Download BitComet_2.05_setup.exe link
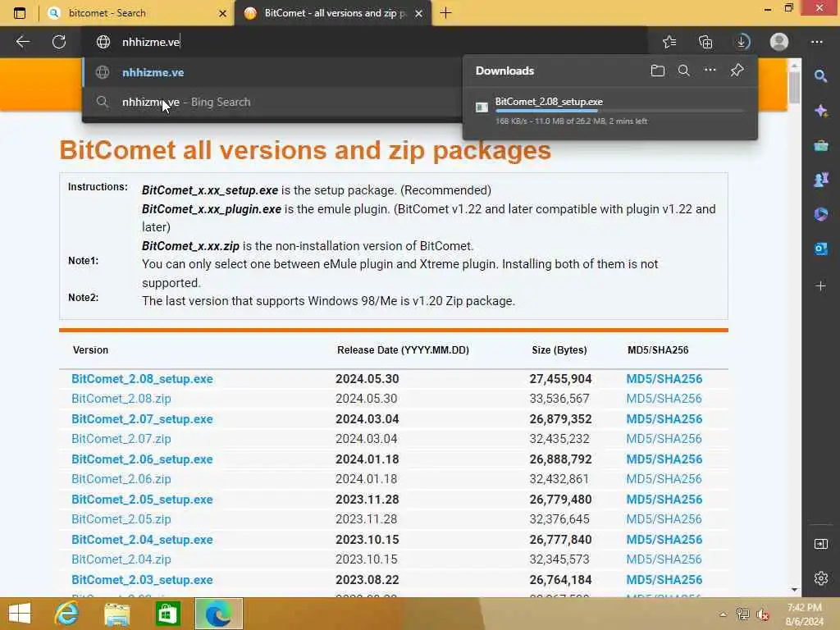The image size is (840, 630). 142,500
